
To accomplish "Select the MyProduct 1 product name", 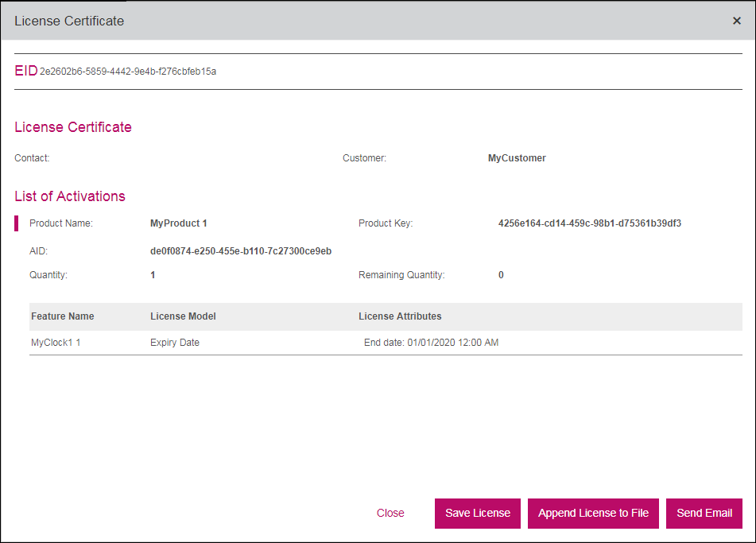I will tap(178, 223).
